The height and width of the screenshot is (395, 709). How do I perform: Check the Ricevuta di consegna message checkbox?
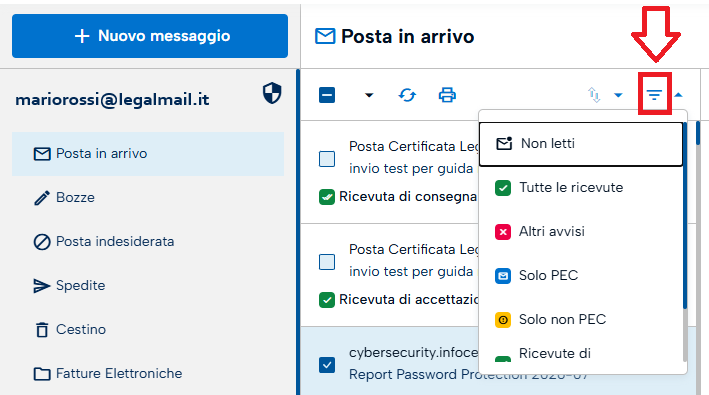(x=327, y=159)
